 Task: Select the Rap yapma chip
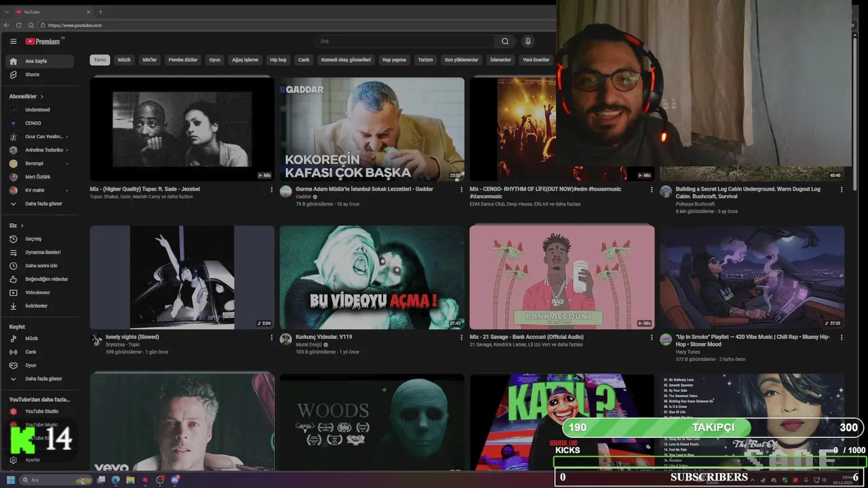tap(394, 60)
